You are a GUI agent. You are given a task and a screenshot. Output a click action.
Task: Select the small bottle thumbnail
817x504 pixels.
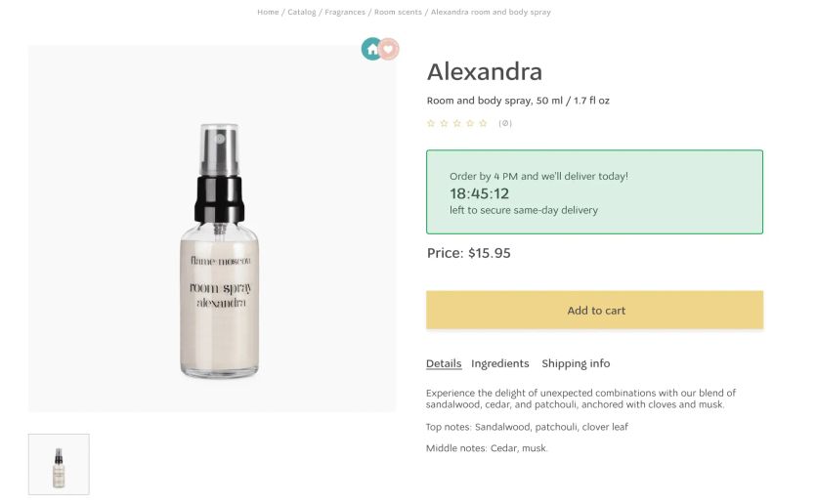[59, 464]
